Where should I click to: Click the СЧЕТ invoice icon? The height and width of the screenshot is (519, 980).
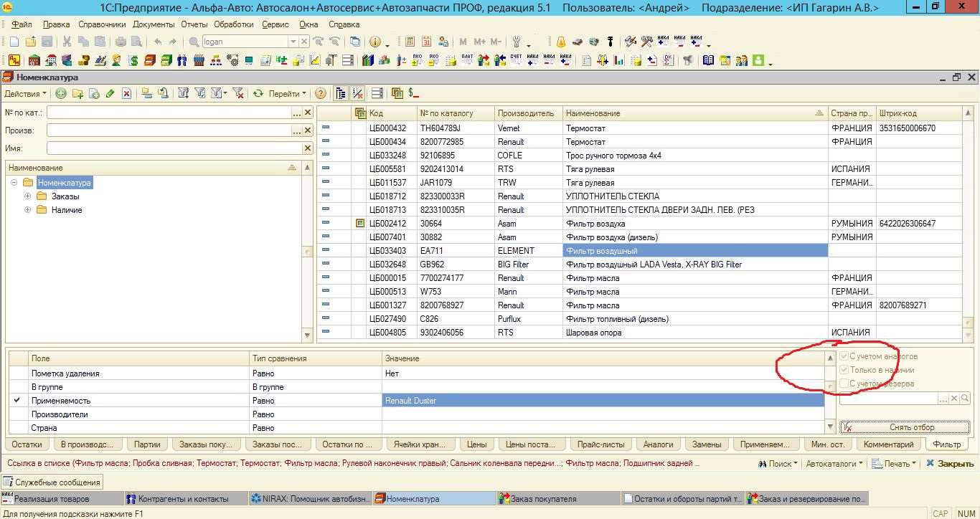[x=516, y=60]
